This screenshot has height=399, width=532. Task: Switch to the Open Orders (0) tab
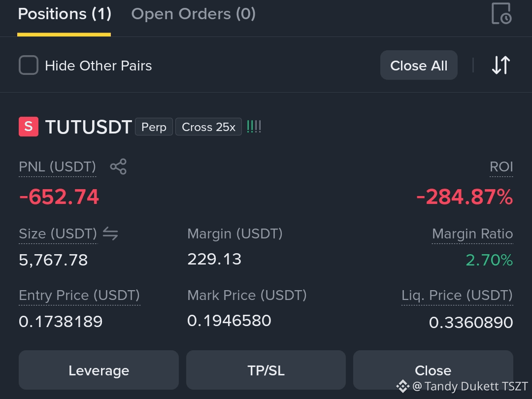click(x=194, y=14)
